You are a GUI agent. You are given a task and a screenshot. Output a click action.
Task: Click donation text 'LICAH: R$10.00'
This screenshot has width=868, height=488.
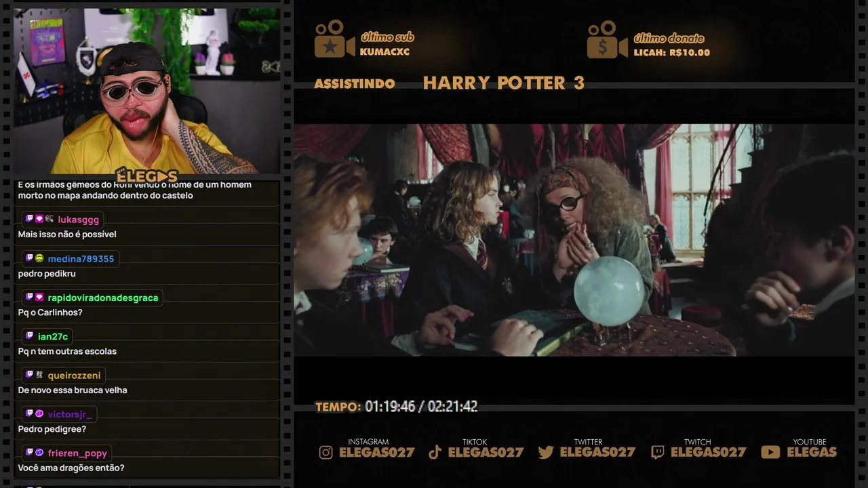[671, 53]
